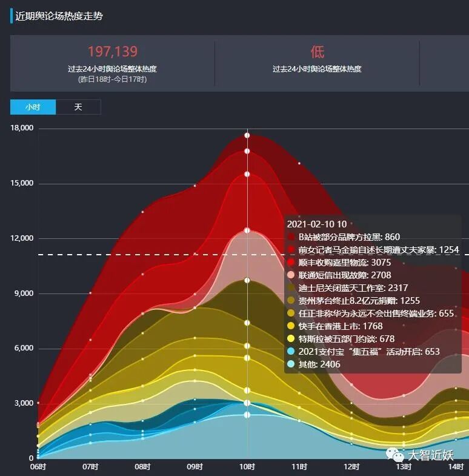The height and width of the screenshot is (476, 469).
Task: Click the 特斯拉被五部门约谈 tooltip entry
Action: click(x=341, y=339)
